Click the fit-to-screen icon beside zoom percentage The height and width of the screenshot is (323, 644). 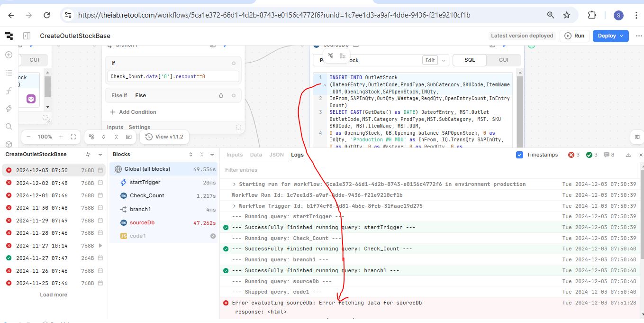click(73, 137)
